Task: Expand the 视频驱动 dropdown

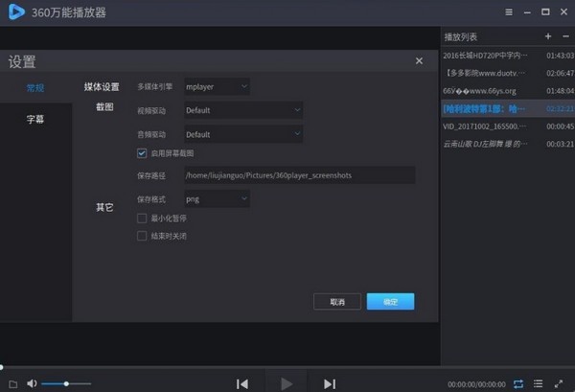Action: coord(243,110)
